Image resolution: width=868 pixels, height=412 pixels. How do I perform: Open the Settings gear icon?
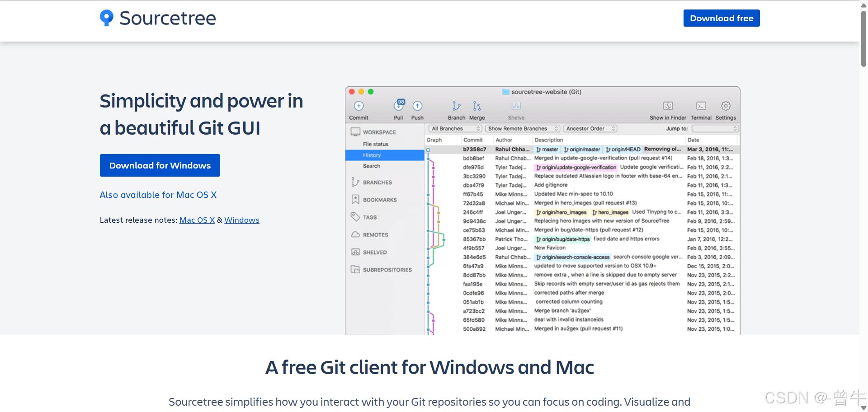(726, 106)
